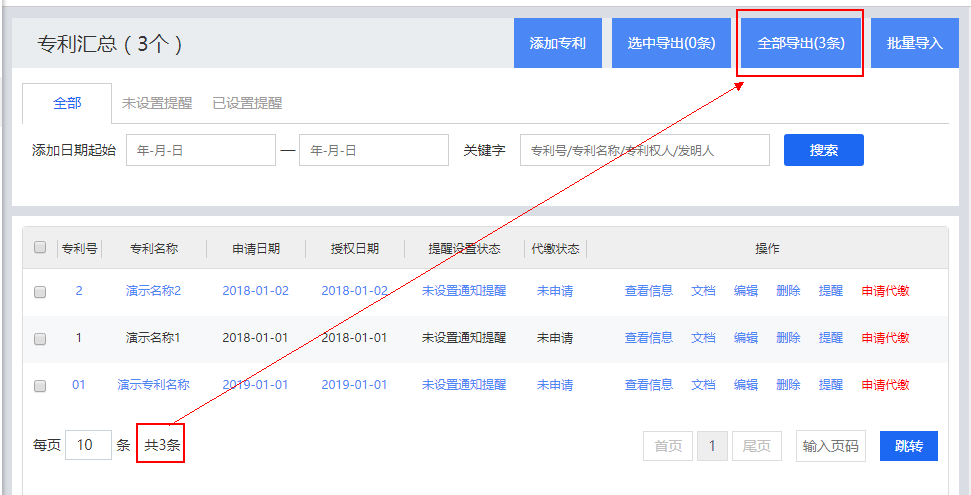
Task: Click 文档 for 演示名称2
Action: tap(703, 291)
